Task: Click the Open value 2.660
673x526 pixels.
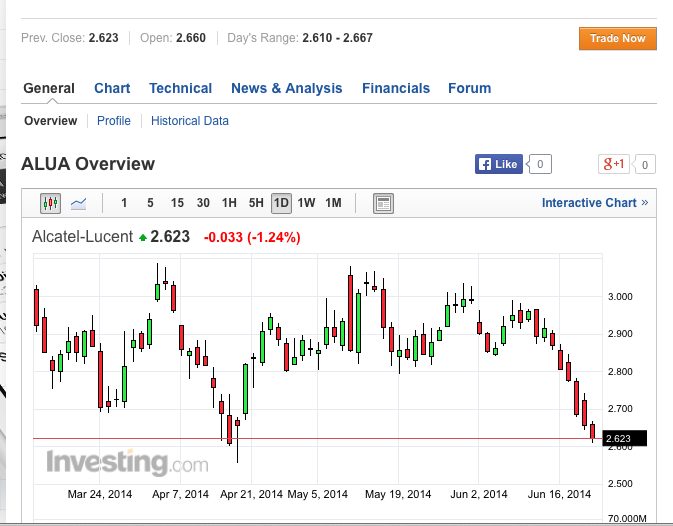Action: click(x=191, y=38)
